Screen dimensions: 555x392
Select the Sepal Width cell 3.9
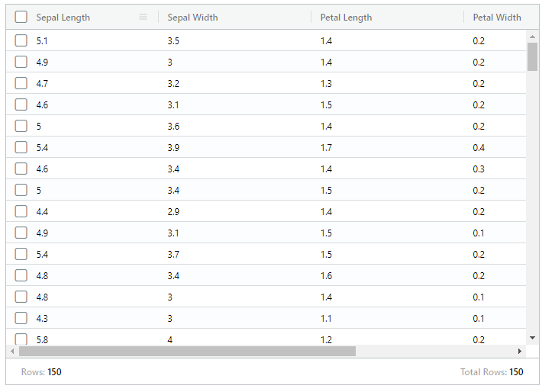174,147
